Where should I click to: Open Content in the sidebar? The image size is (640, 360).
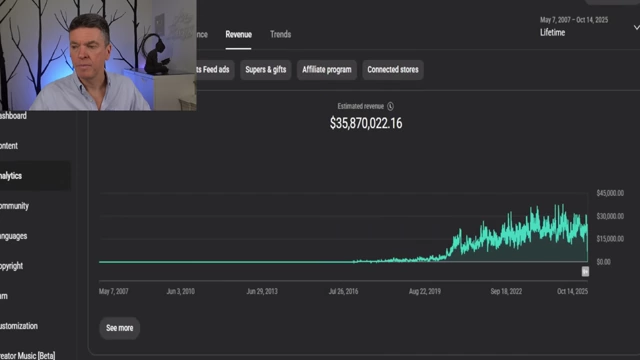pos(9,146)
